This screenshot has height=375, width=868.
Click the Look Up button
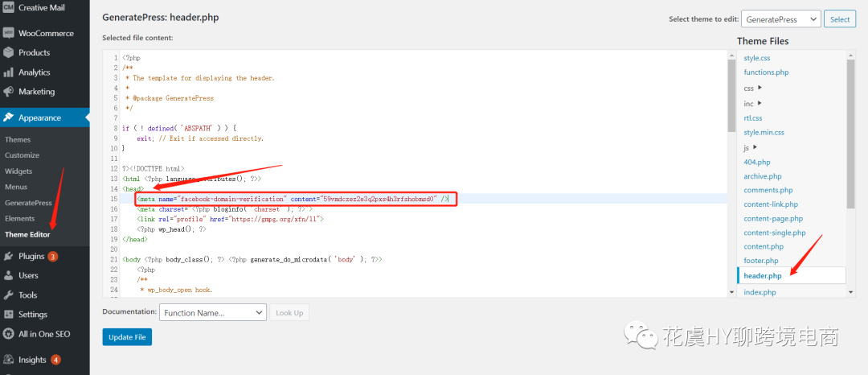289,313
